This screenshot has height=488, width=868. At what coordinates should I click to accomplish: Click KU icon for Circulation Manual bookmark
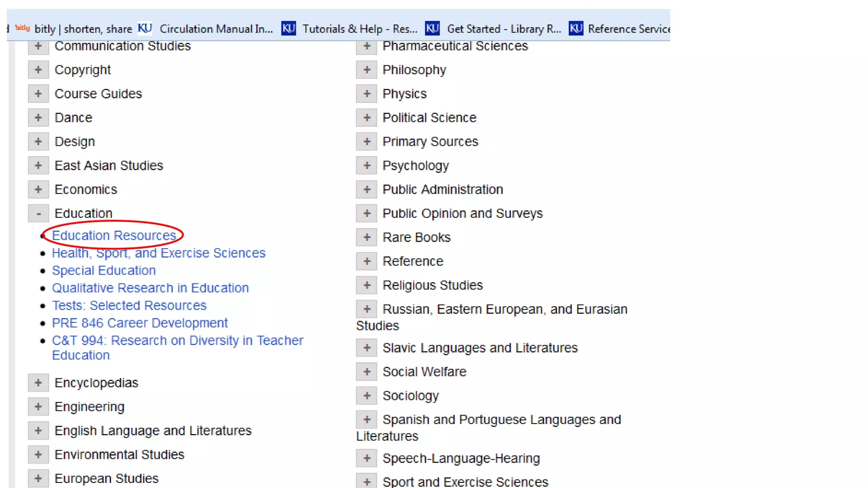click(145, 28)
